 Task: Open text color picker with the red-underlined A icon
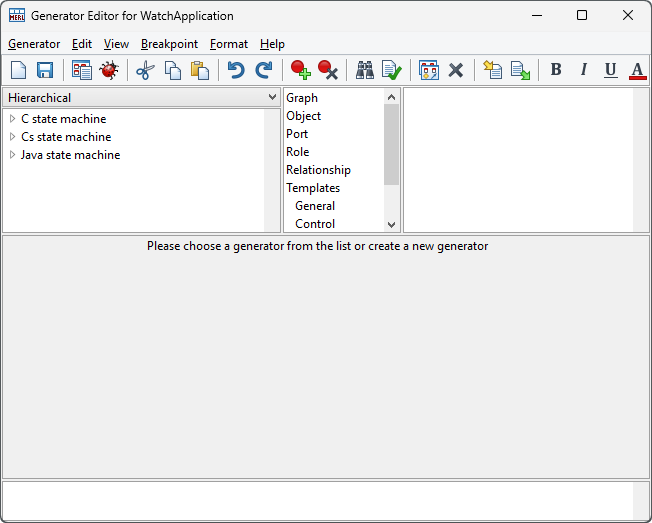[637, 70]
